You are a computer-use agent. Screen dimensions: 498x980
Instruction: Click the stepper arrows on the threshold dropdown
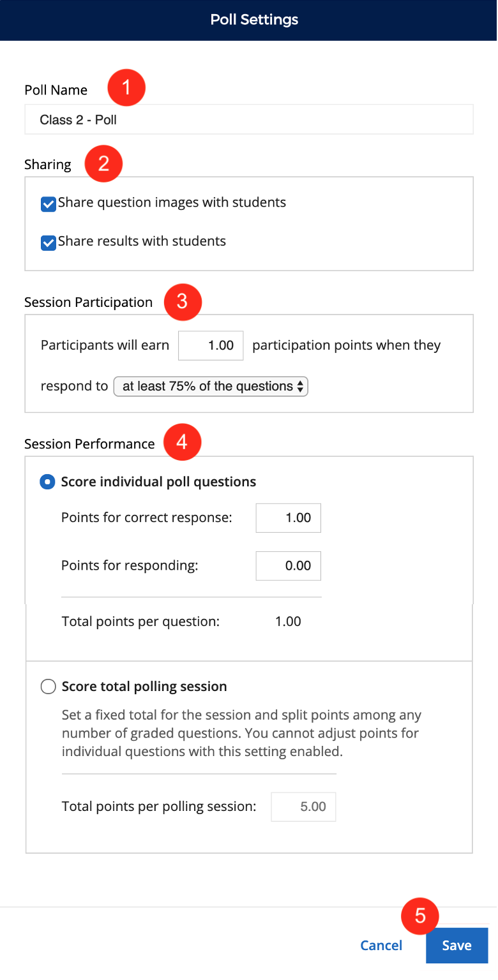(x=301, y=386)
